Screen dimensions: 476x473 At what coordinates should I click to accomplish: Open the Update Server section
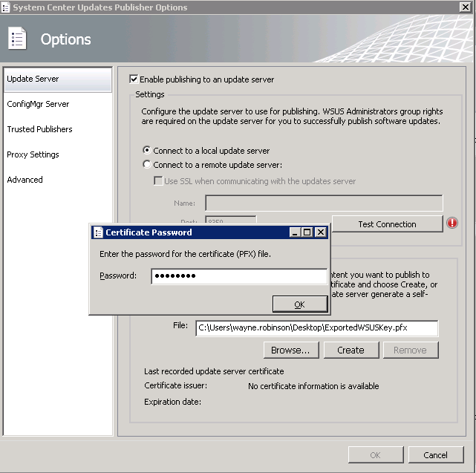(58, 79)
